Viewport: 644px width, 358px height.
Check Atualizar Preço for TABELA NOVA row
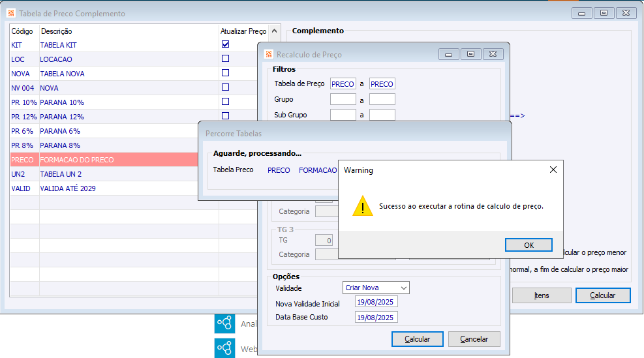tap(225, 73)
